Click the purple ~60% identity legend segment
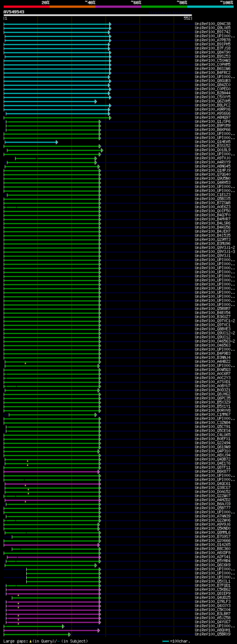The image size is (237, 644). coord(118,6)
